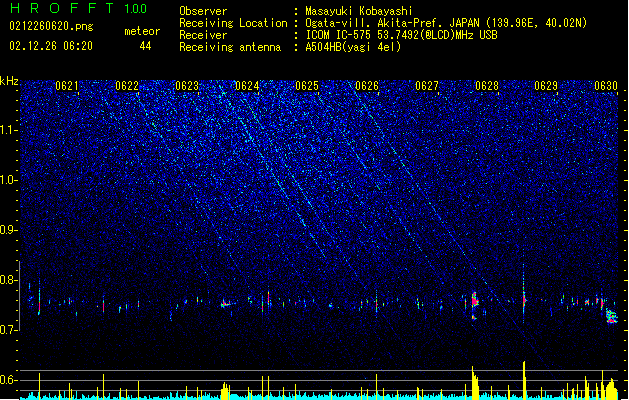Screen dimensions: 629x400
Task: Click receiver text ICOM IC-575 53.7492 MHz USB
Action: (x=401, y=35)
